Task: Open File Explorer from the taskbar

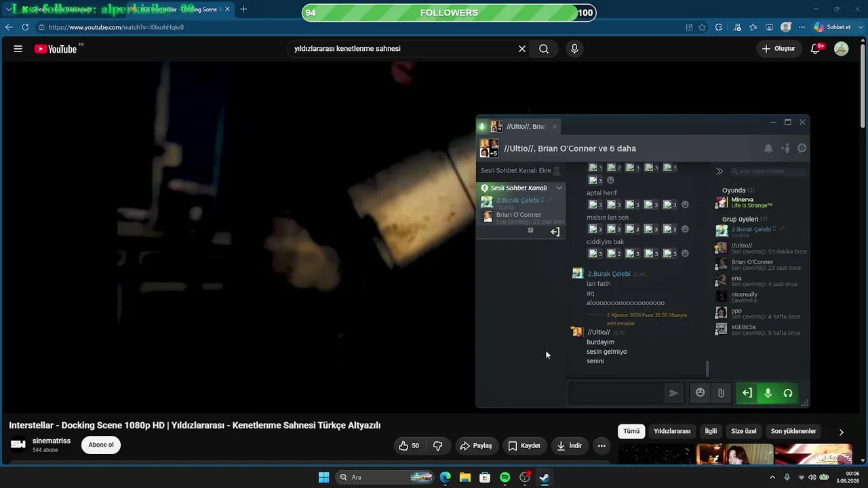Action: pos(465,477)
